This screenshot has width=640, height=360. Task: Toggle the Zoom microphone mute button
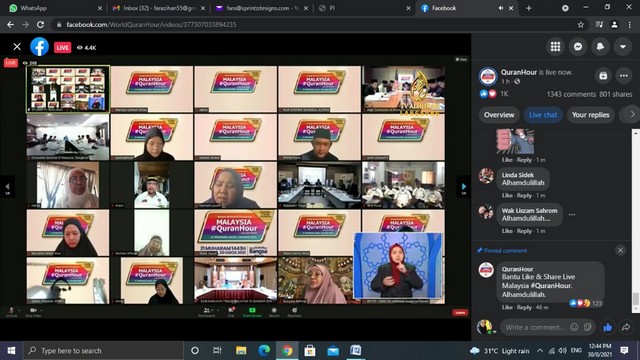coord(11,312)
